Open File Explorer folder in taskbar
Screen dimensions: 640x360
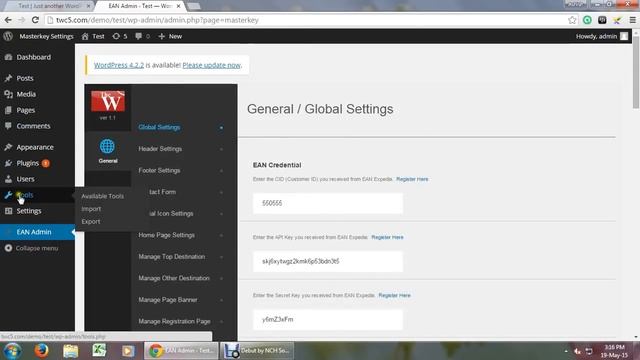pyautogui.click(x=70, y=351)
